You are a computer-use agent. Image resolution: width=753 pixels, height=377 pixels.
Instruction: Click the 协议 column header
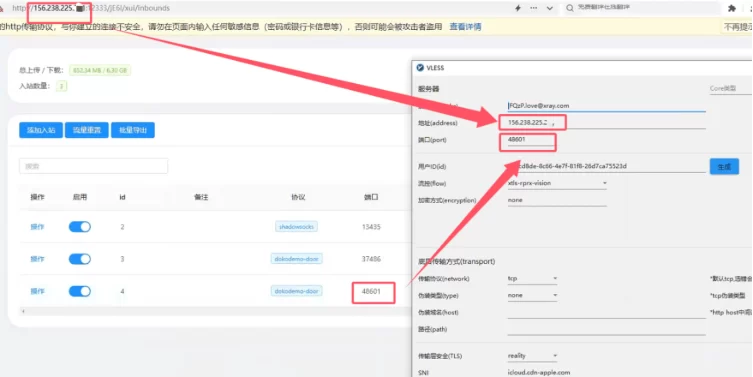pyautogui.click(x=298, y=197)
